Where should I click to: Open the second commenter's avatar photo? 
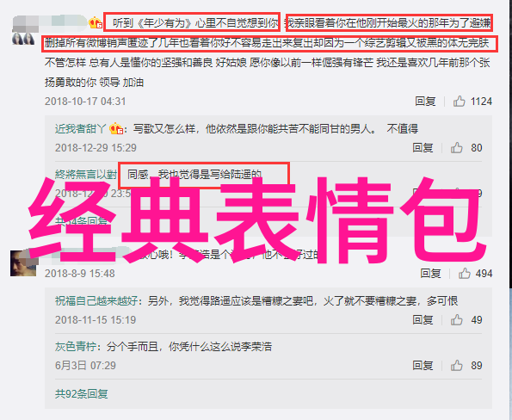pos(23,263)
